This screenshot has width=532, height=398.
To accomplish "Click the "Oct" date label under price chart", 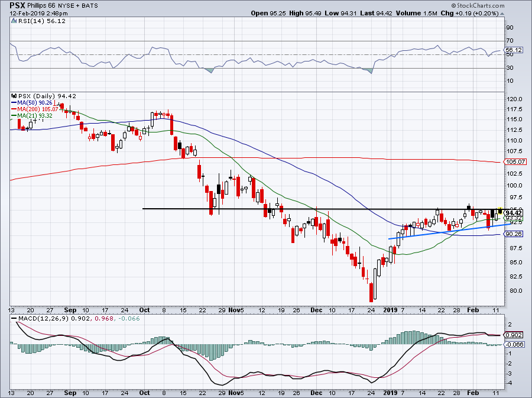I will (x=145, y=310).
